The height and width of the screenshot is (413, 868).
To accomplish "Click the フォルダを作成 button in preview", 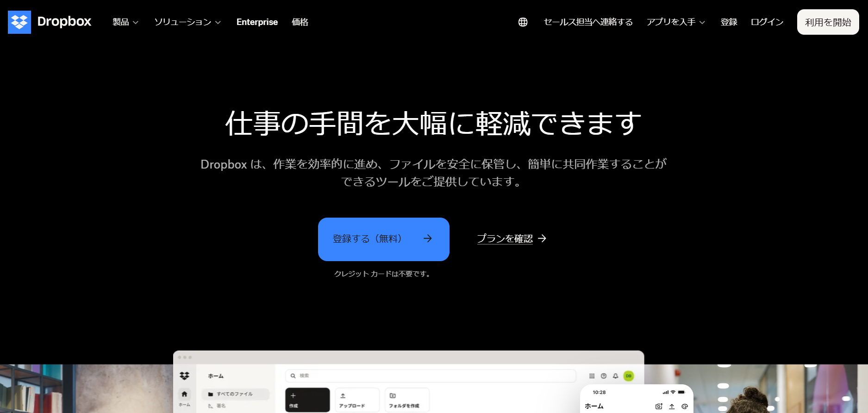I will pos(407,400).
